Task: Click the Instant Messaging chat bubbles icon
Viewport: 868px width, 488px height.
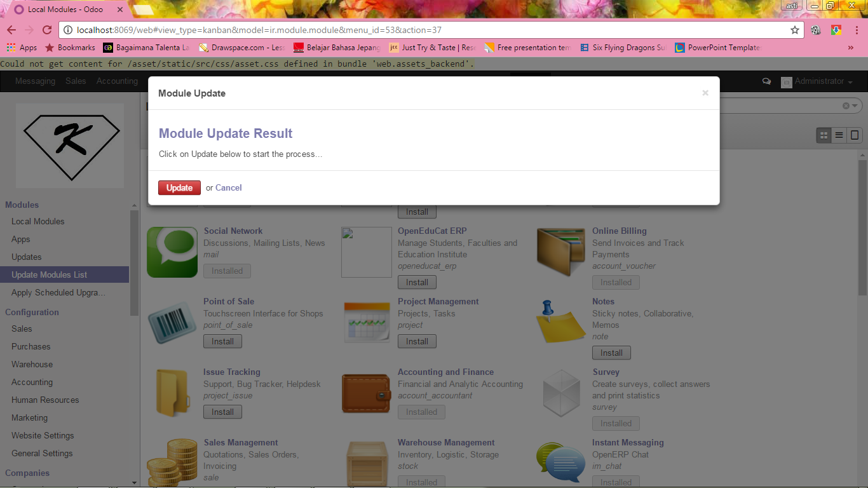Action: [x=560, y=463]
